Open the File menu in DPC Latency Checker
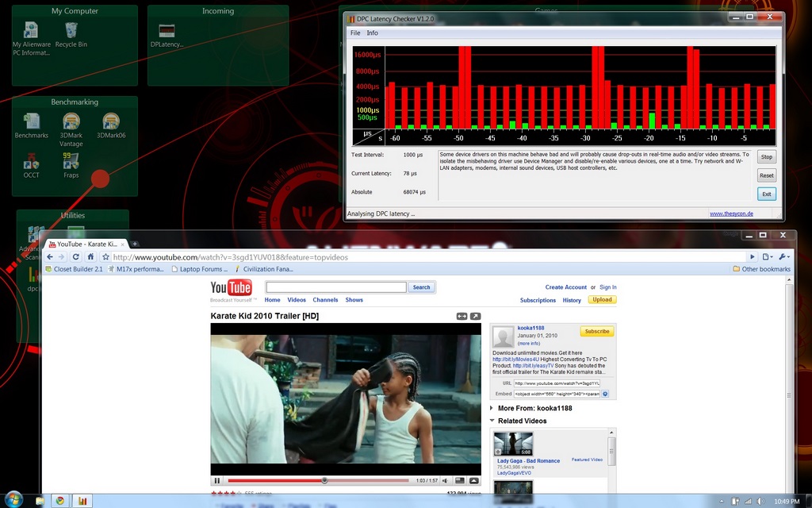 355,33
